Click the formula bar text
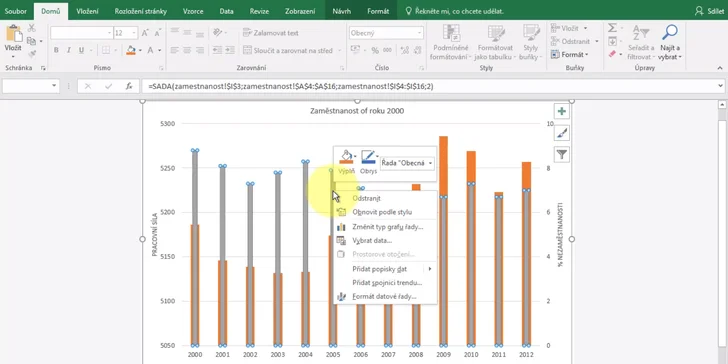This screenshot has width=728, height=364. click(x=291, y=86)
